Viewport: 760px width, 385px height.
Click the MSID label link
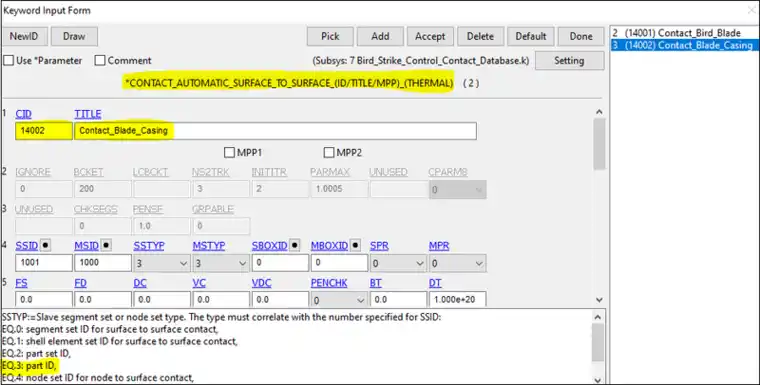click(86, 246)
